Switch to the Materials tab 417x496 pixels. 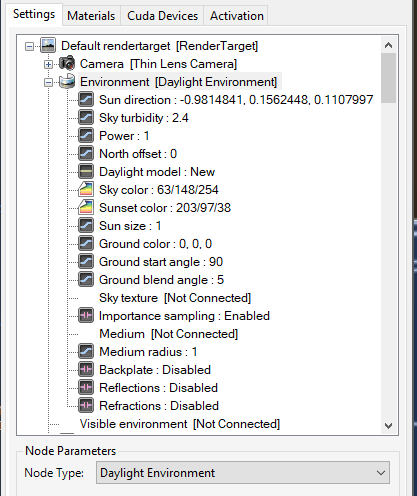pyautogui.click(x=91, y=16)
